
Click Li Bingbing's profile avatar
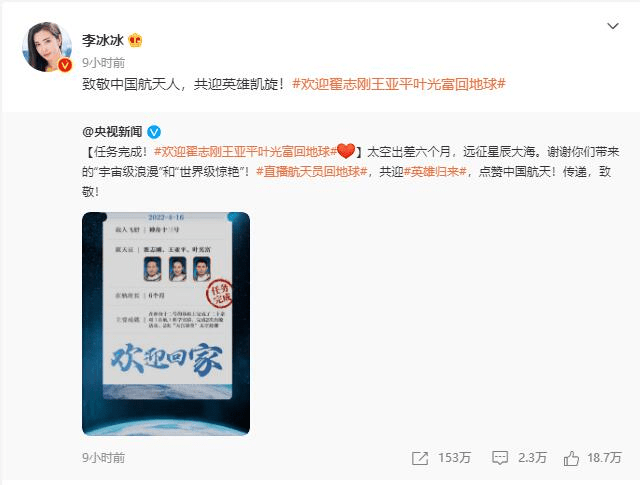click(47, 47)
